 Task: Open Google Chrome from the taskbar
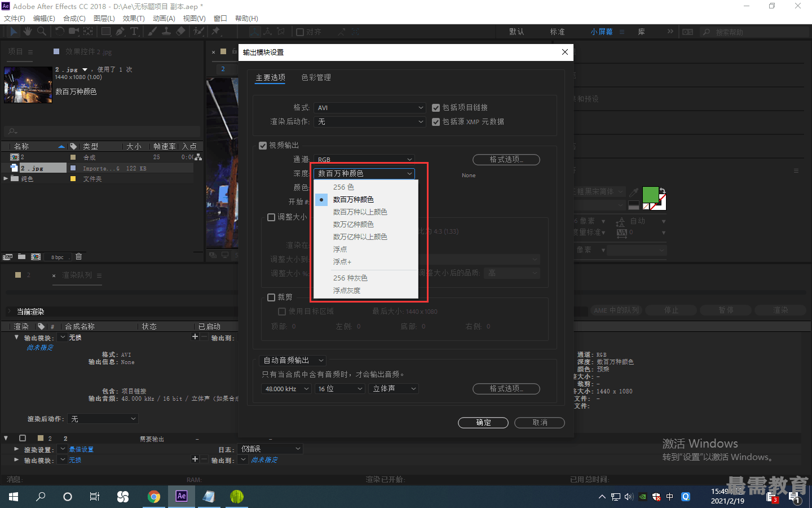pyautogui.click(x=153, y=497)
